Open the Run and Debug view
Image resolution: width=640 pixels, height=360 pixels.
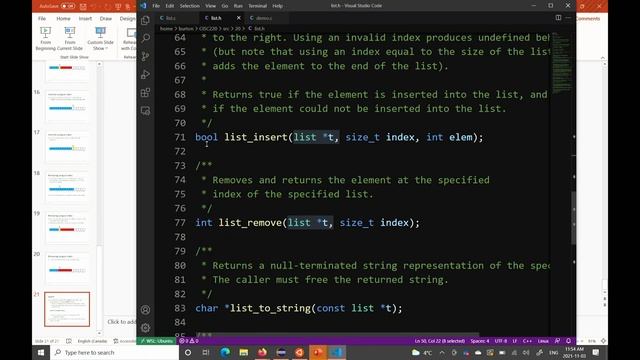(145, 74)
